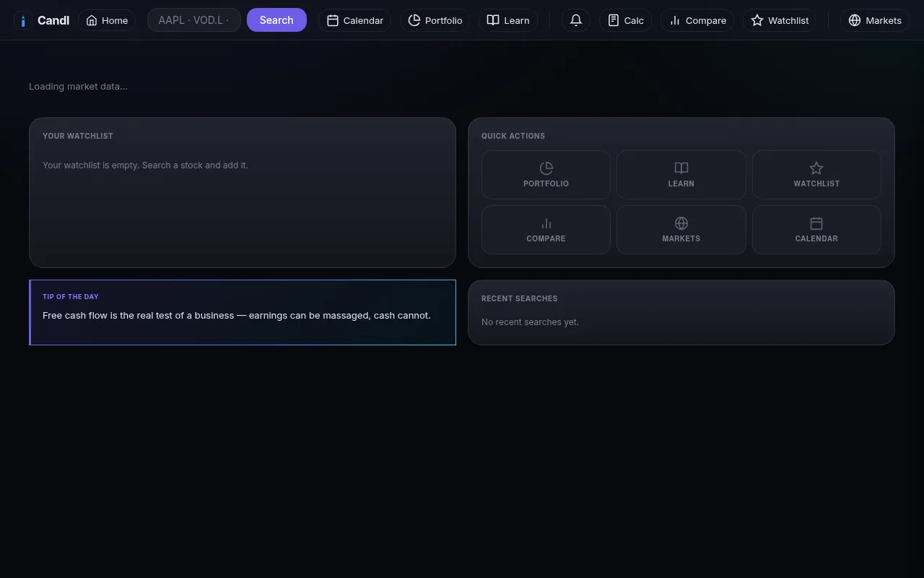Open Portfolio from the top navigation bar
Viewport: 924px width, 578px height.
click(435, 20)
